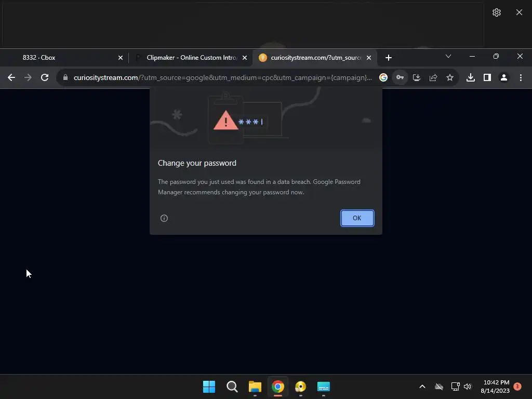Open the notification badge showing 3

click(x=517, y=387)
